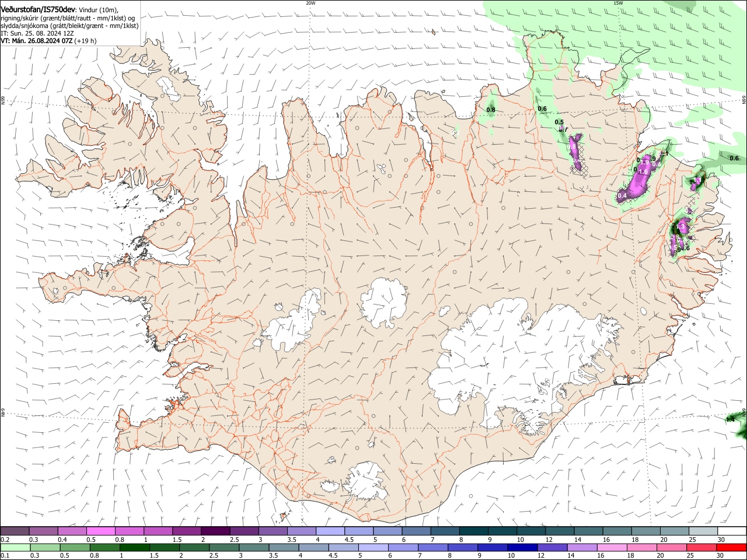747x560 pixels.
Task: Select lower scale darkest green swatch between 1 and 1.5
Action: coord(134,547)
